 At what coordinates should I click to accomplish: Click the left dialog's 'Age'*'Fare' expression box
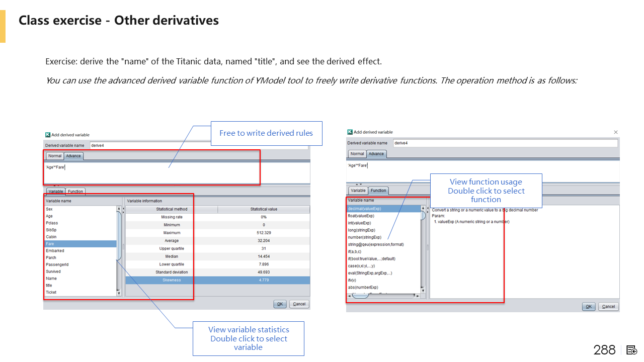coord(151,172)
